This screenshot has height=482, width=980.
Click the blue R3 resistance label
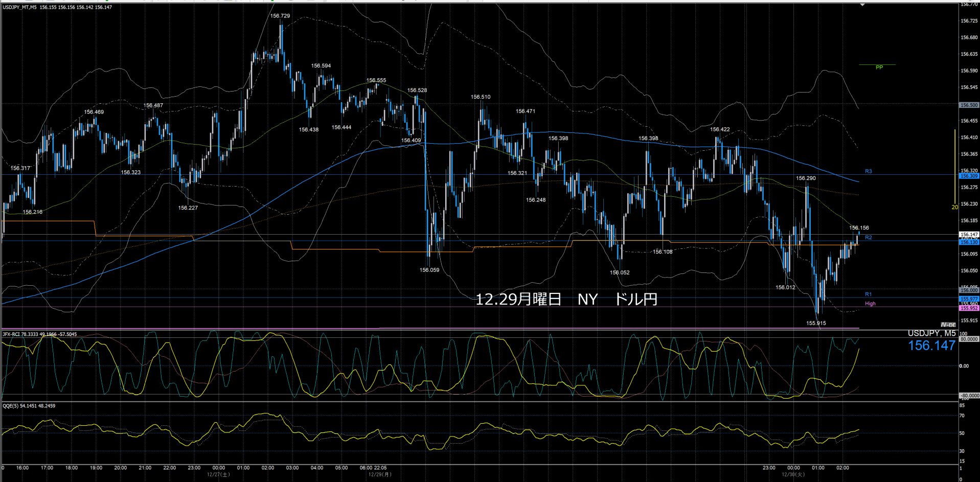click(x=868, y=171)
